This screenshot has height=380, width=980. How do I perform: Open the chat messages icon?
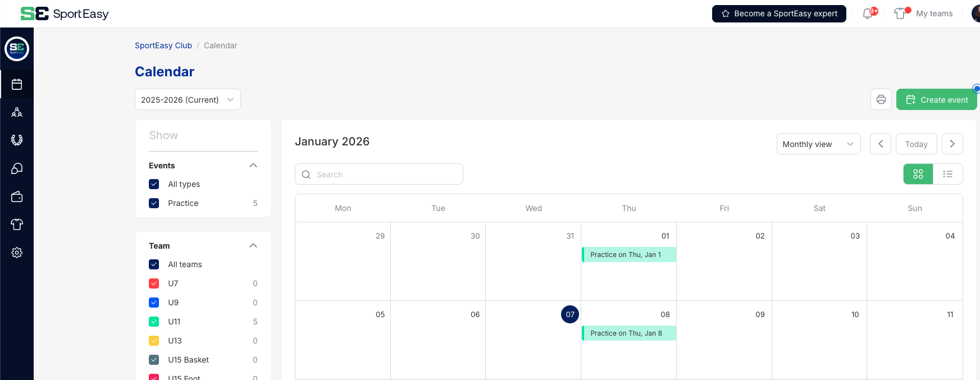(17, 168)
